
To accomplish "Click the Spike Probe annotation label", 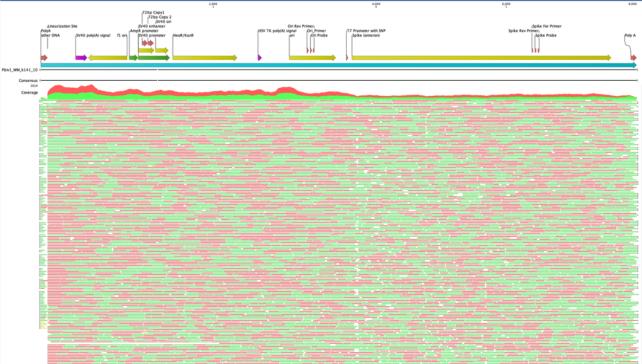I will click(546, 36).
